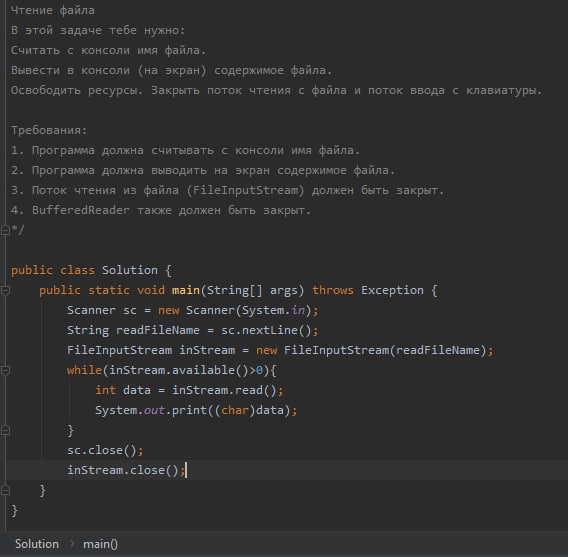The width and height of the screenshot is (568, 557).
Task: Click on 'inStream.close();' line
Action: 126,470
